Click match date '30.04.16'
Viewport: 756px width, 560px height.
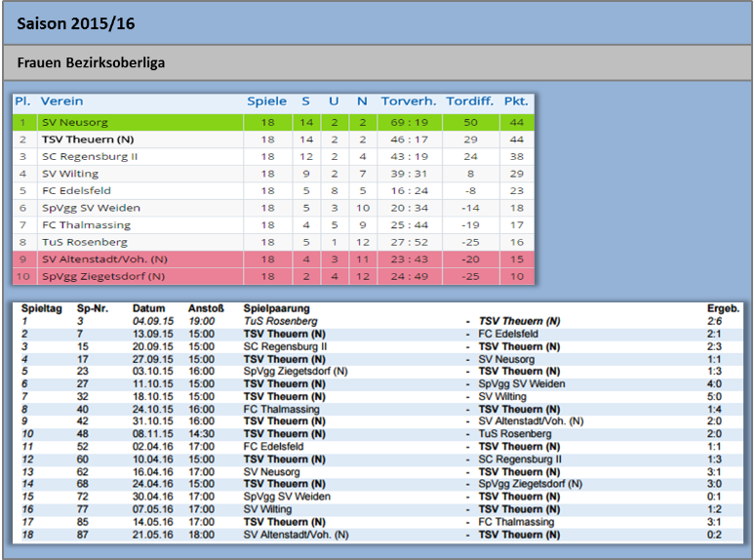153,497
